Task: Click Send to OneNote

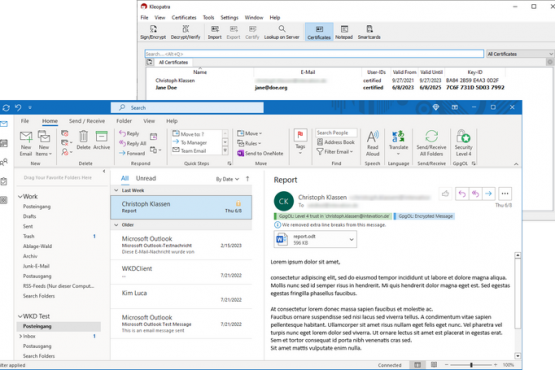Action: click(260, 153)
